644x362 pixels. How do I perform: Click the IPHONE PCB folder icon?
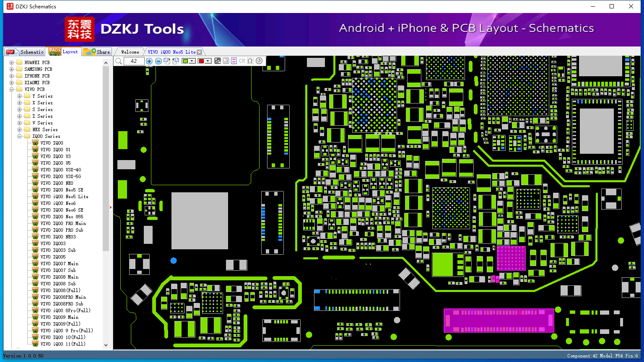click(19, 76)
